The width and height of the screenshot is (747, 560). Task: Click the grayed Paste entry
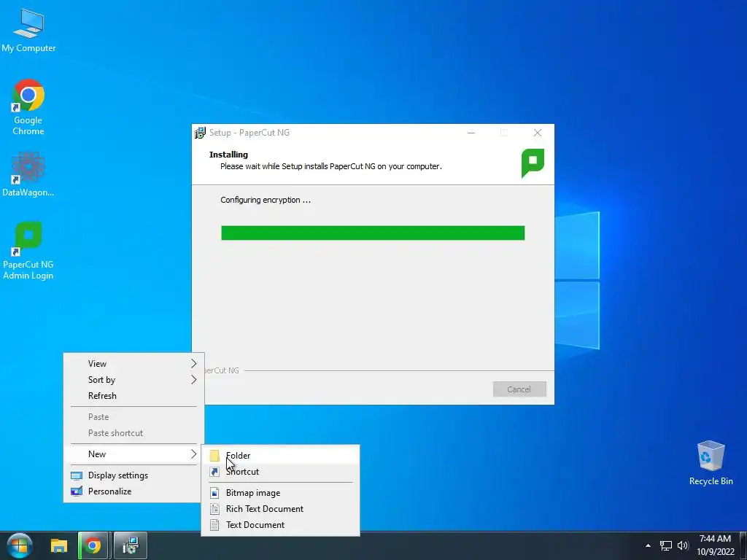click(x=134, y=417)
